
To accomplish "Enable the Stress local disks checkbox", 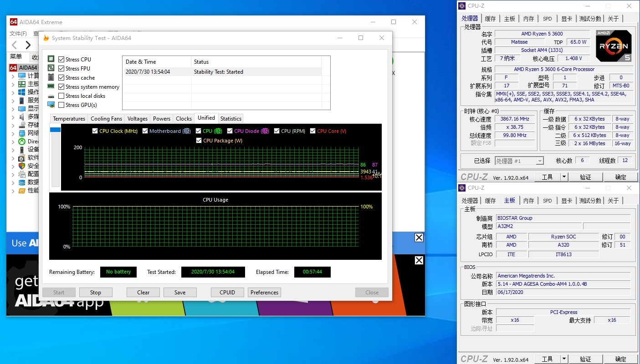I will click(61, 96).
